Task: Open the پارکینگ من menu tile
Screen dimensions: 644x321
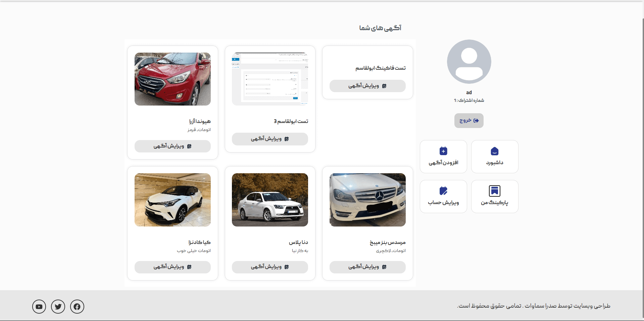Action: point(495,196)
